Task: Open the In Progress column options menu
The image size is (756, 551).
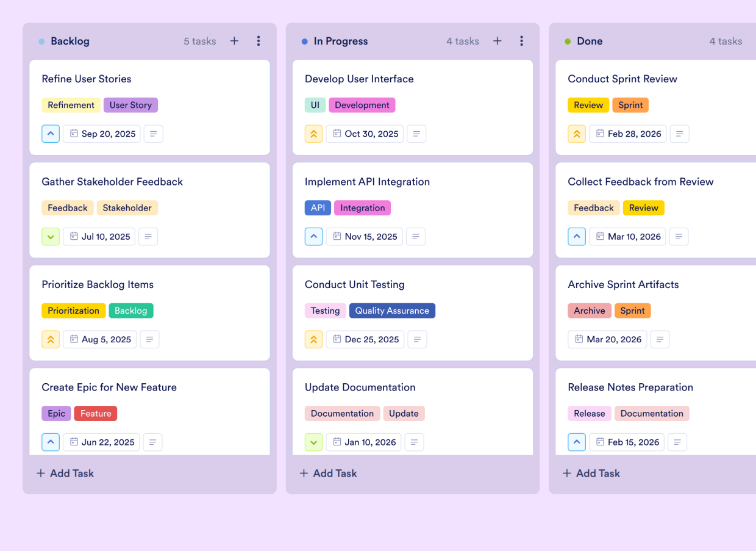Action: [522, 41]
